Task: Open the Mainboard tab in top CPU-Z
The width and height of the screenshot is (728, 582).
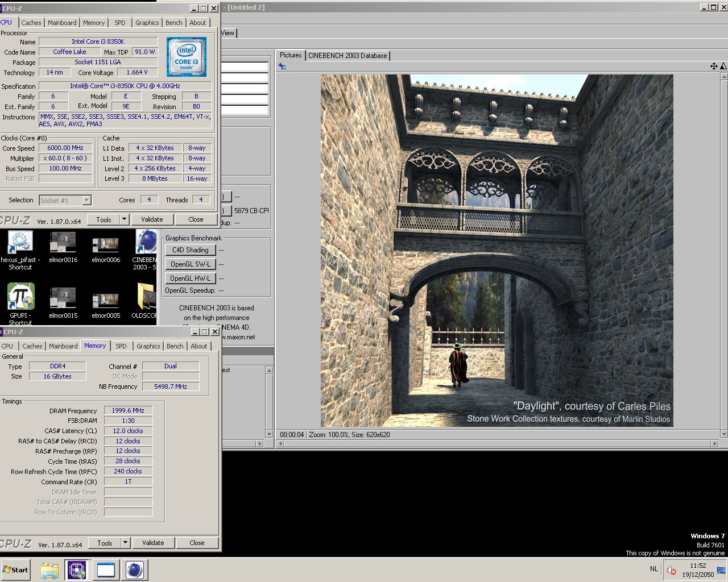Action: pyautogui.click(x=62, y=23)
